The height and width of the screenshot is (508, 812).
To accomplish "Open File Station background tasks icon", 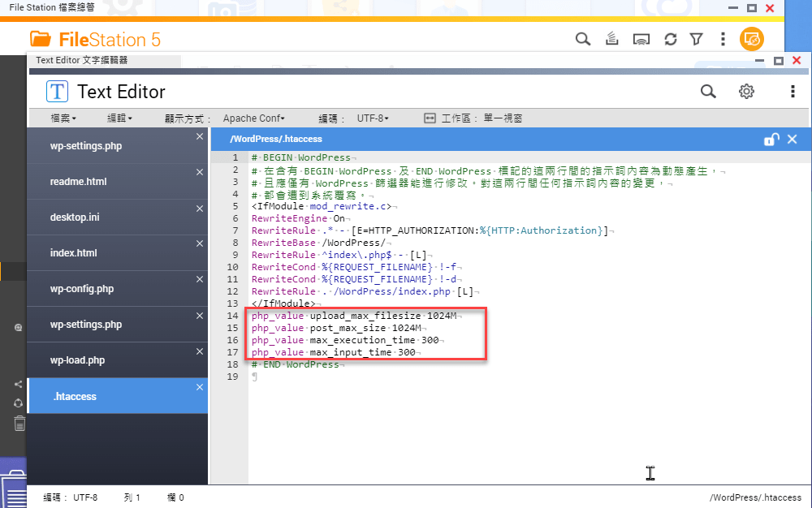I will click(612, 39).
